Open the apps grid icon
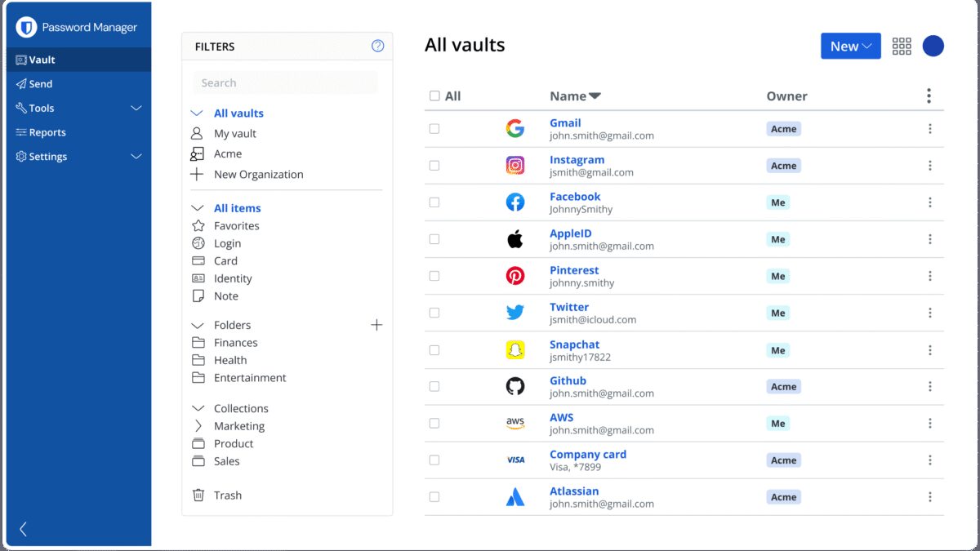This screenshot has width=980, height=551. click(902, 47)
